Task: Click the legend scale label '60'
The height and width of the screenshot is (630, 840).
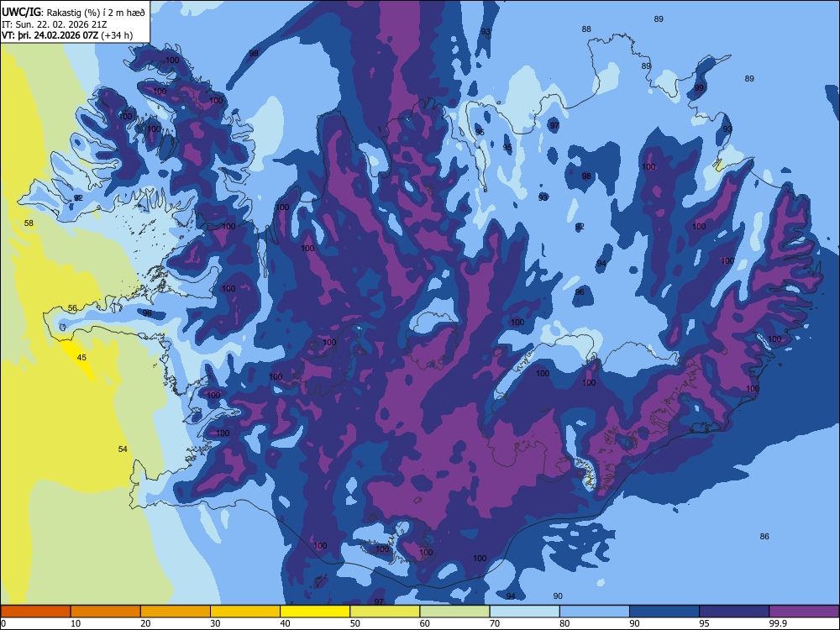Action: click(x=425, y=623)
